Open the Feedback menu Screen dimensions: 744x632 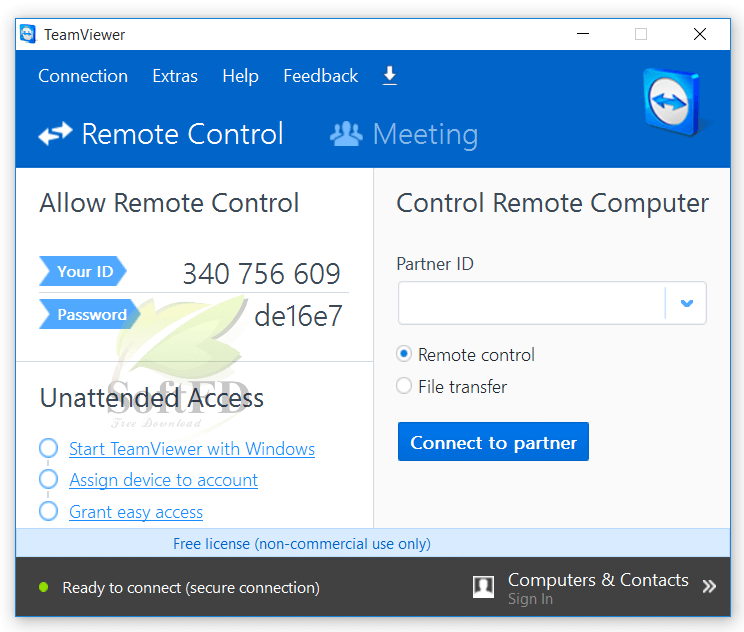coord(321,76)
